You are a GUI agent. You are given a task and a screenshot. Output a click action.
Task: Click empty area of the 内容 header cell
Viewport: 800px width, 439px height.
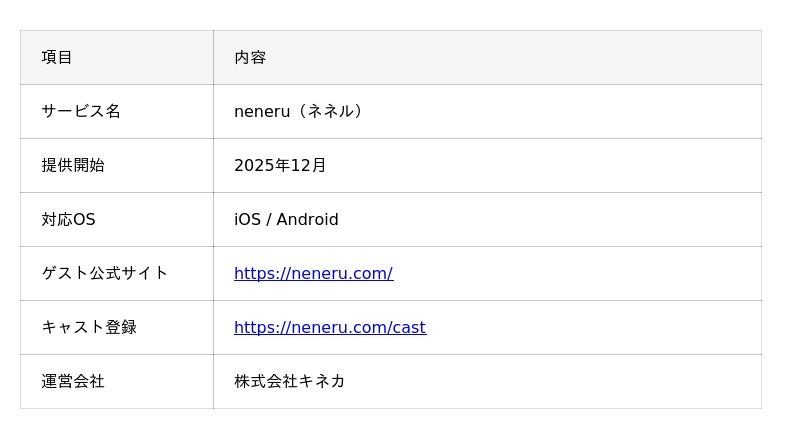pos(510,57)
